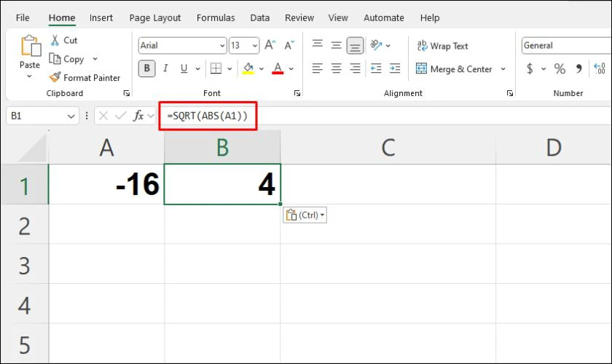
Task: Expand the Font Color palette arrow
Action: (x=291, y=69)
